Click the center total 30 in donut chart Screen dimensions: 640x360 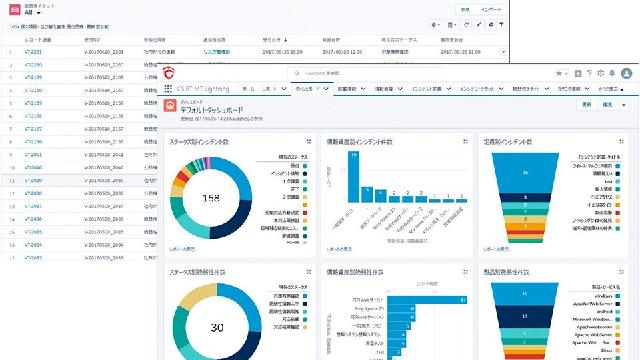(x=217, y=327)
